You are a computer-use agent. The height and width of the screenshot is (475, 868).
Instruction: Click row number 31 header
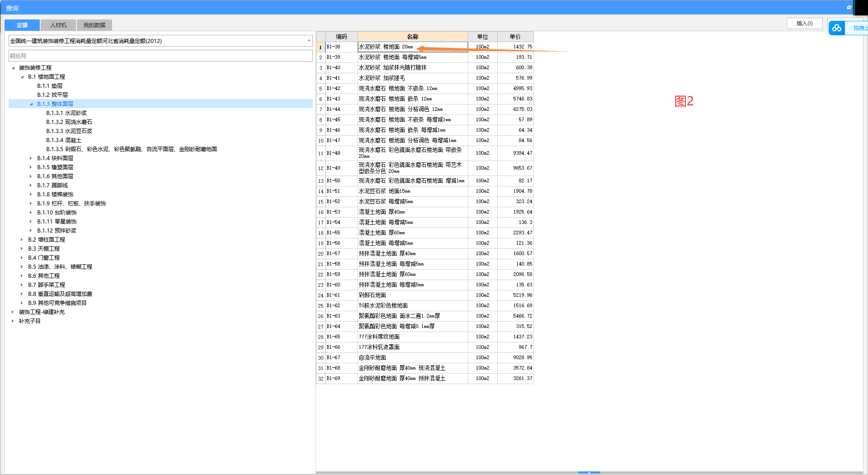321,368
